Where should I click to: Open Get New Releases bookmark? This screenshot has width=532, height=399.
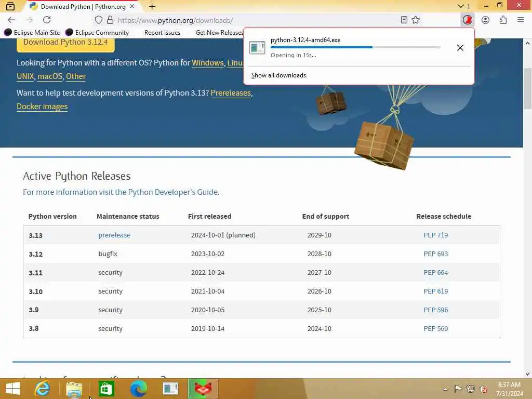coord(220,33)
